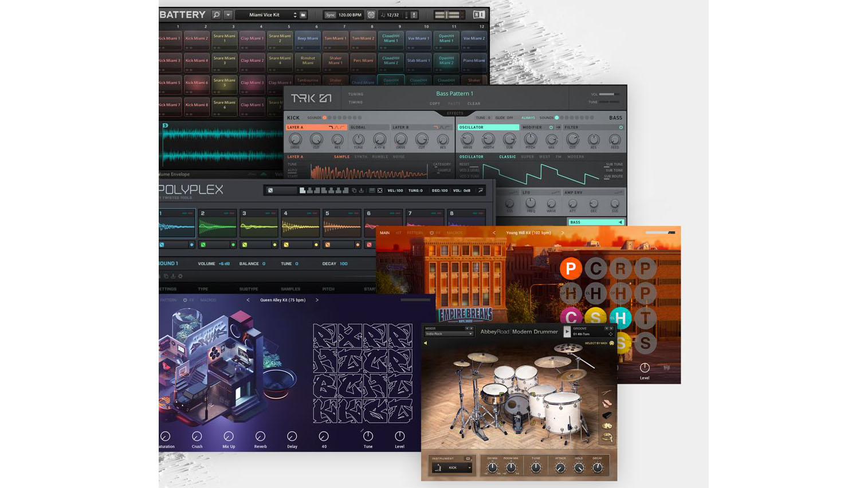Open the Battery dropdown arrow next to search
This screenshot has width=868, height=488.
coord(228,15)
